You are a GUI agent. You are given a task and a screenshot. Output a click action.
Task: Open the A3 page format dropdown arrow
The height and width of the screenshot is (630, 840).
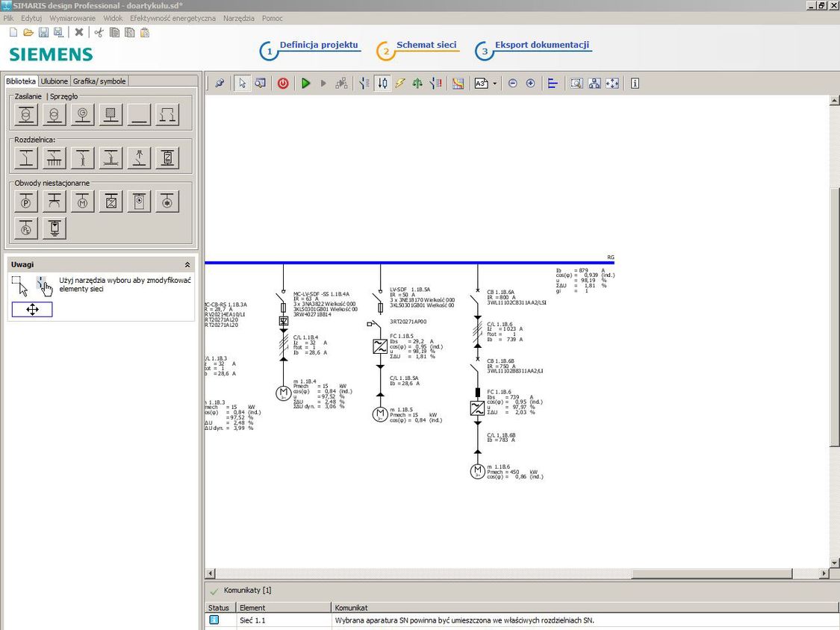(x=494, y=84)
